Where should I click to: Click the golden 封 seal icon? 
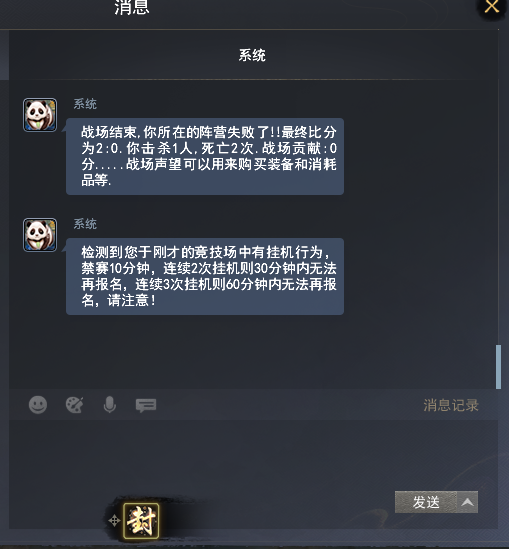click(x=141, y=521)
